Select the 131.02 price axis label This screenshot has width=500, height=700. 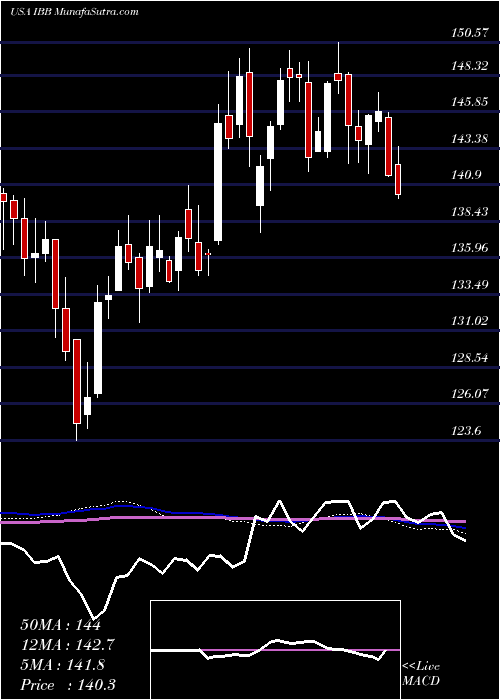coord(471,321)
